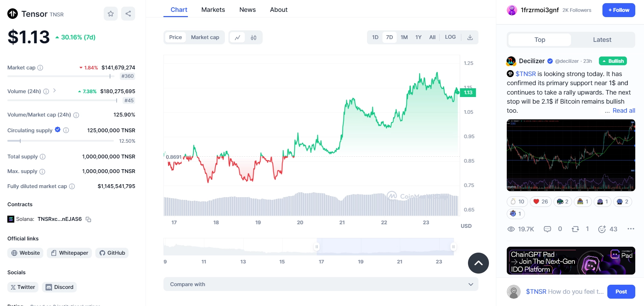Viewport: 644px width, 306px height.
Task: Open the Decilizer chart image thumbnail
Action: click(571, 155)
